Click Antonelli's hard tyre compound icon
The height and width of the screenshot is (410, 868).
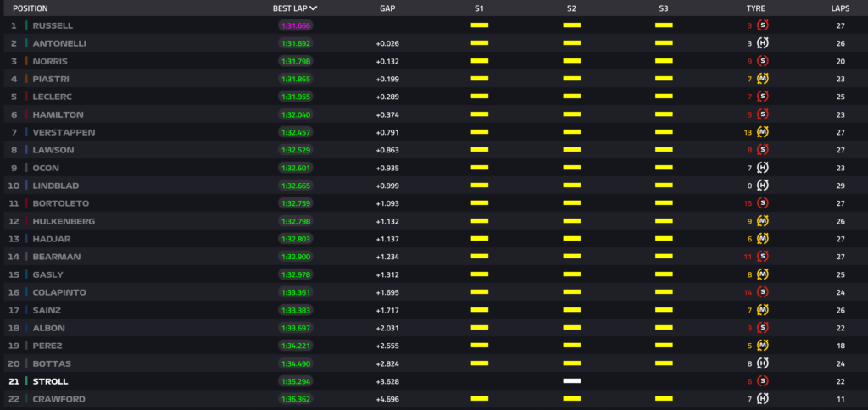click(763, 43)
